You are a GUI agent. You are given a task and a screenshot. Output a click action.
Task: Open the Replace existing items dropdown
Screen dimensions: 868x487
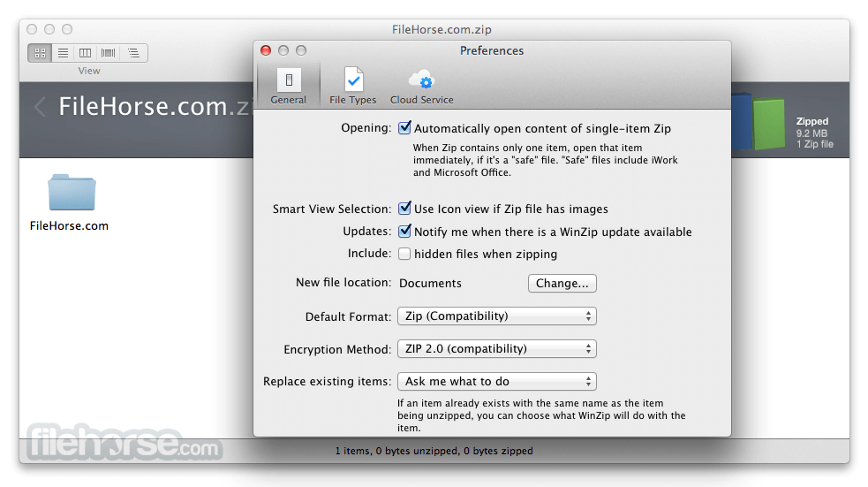pos(496,381)
